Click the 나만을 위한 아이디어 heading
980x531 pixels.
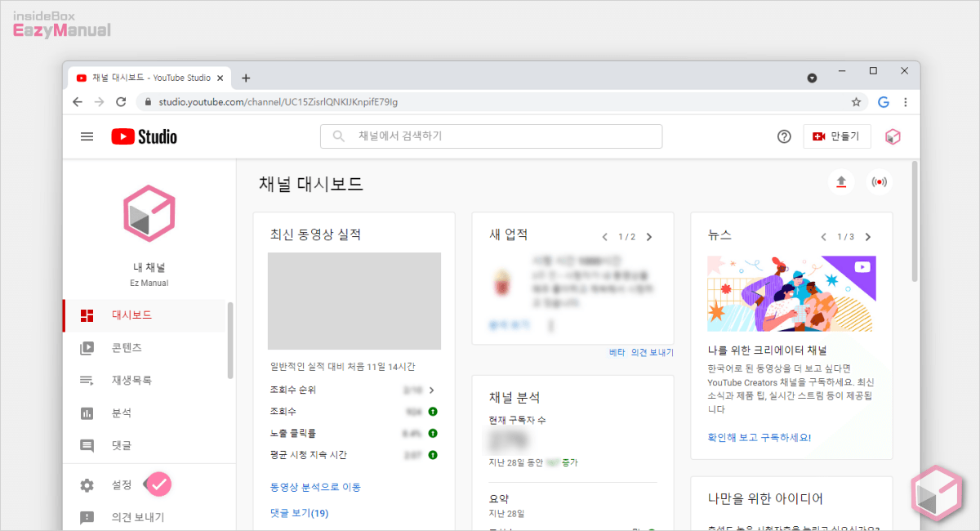pos(765,499)
